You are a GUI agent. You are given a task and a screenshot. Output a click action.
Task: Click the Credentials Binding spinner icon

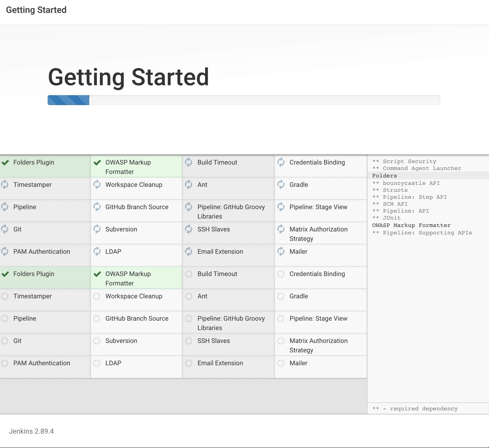click(x=281, y=163)
